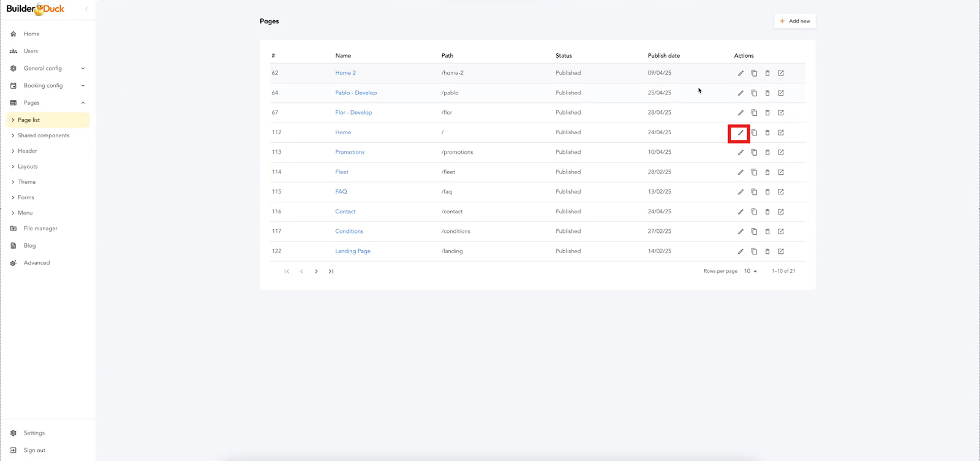
Task: Go to the next table page
Action: point(316,271)
